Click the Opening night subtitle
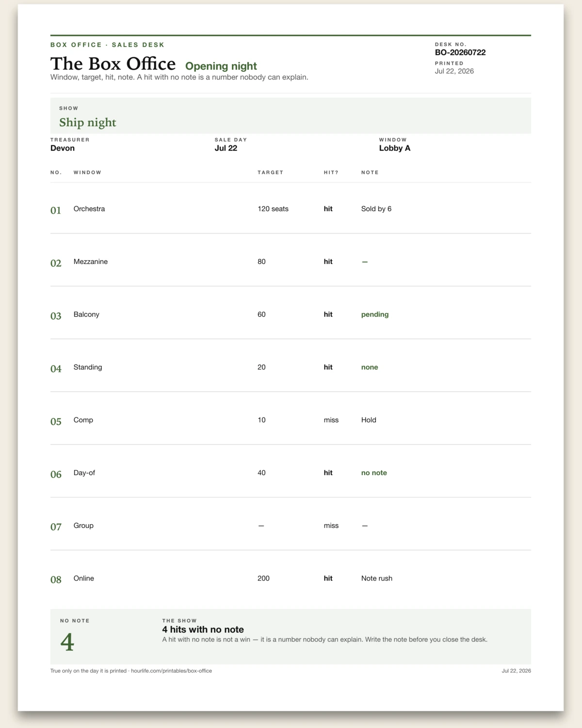Viewport: 582px width, 728px height. (x=221, y=66)
